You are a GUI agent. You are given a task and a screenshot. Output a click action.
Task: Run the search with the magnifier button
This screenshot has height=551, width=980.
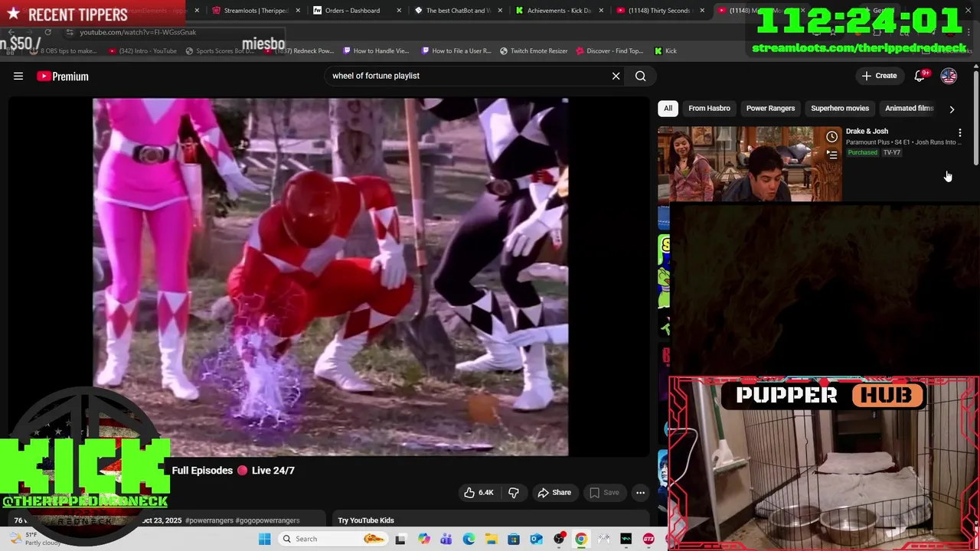641,76
